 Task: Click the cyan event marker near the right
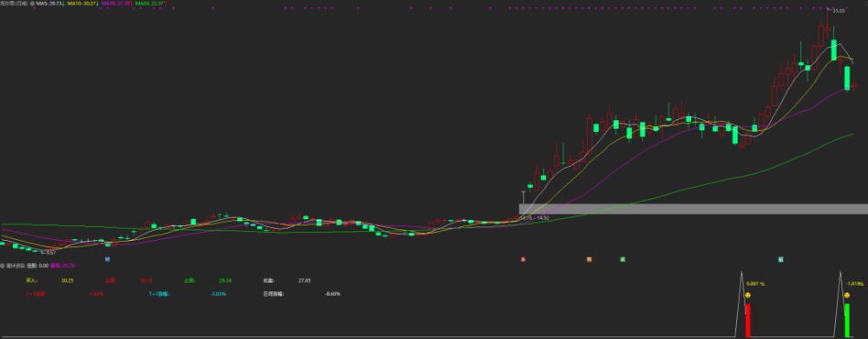tap(780, 259)
